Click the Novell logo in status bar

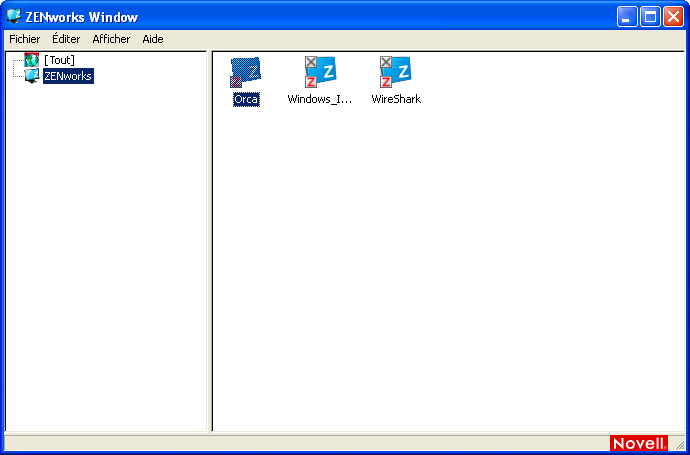point(639,443)
